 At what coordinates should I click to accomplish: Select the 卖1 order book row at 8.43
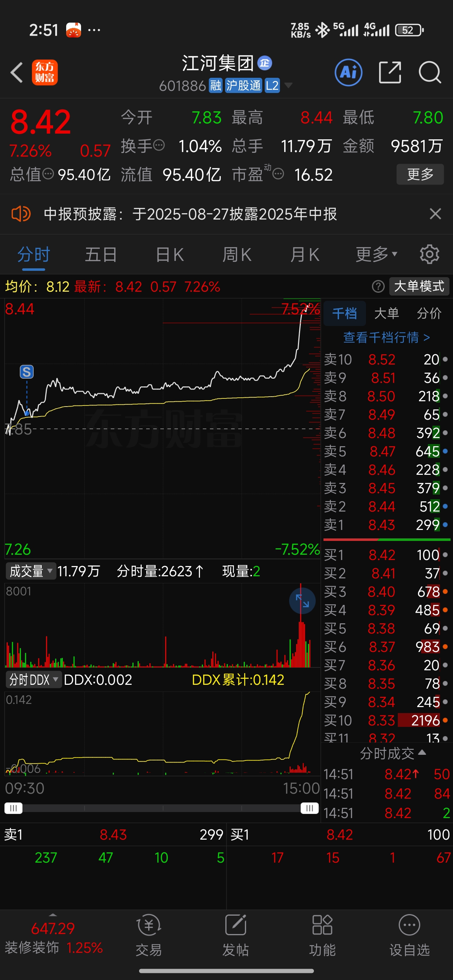click(x=386, y=525)
